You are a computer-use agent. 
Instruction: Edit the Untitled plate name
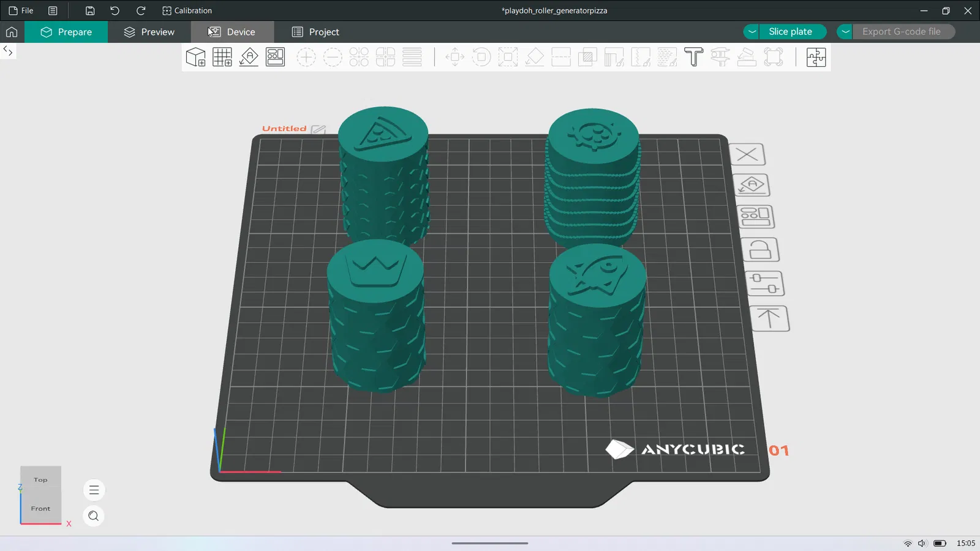coord(318,129)
